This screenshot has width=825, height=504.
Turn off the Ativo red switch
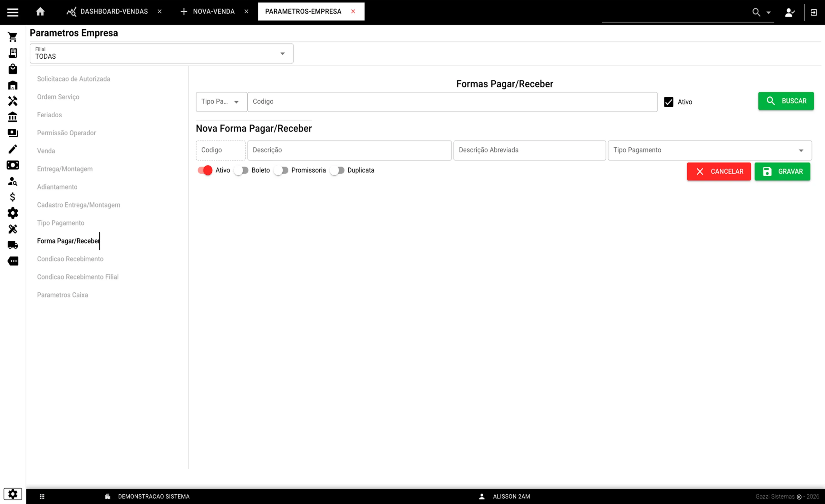click(205, 170)
